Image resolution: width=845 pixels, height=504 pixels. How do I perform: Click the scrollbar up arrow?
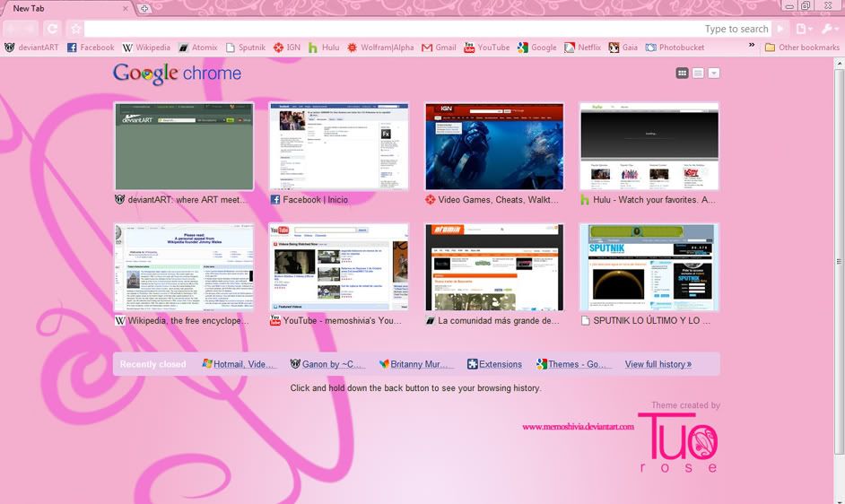[839, 63]
